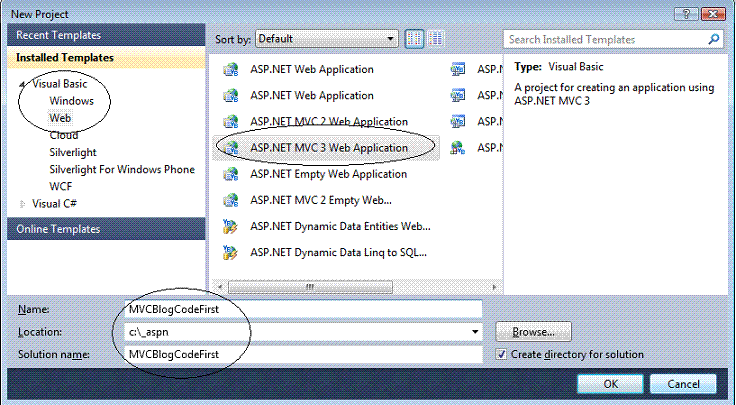
Task: Open the Recent Templates section
Action: coord(106,35)
